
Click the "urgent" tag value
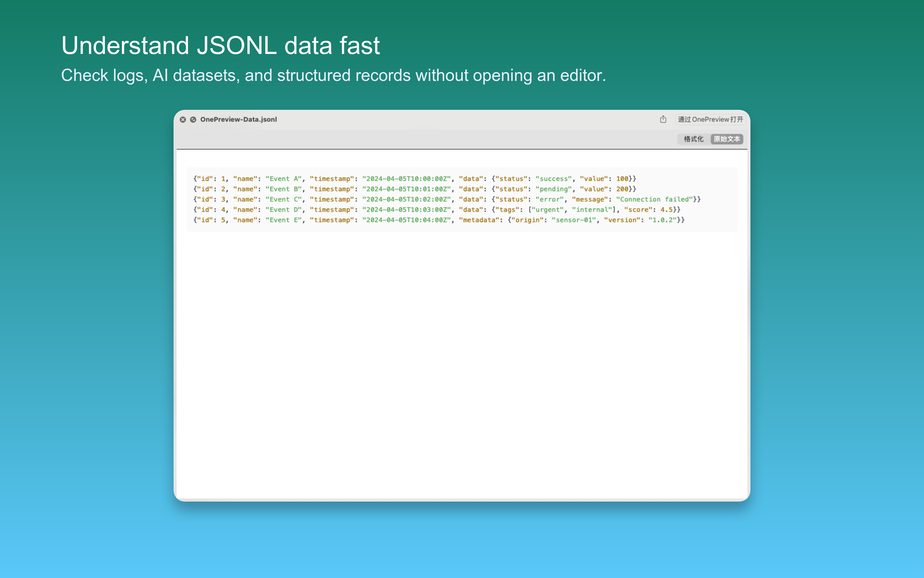(x=548, y=209)
